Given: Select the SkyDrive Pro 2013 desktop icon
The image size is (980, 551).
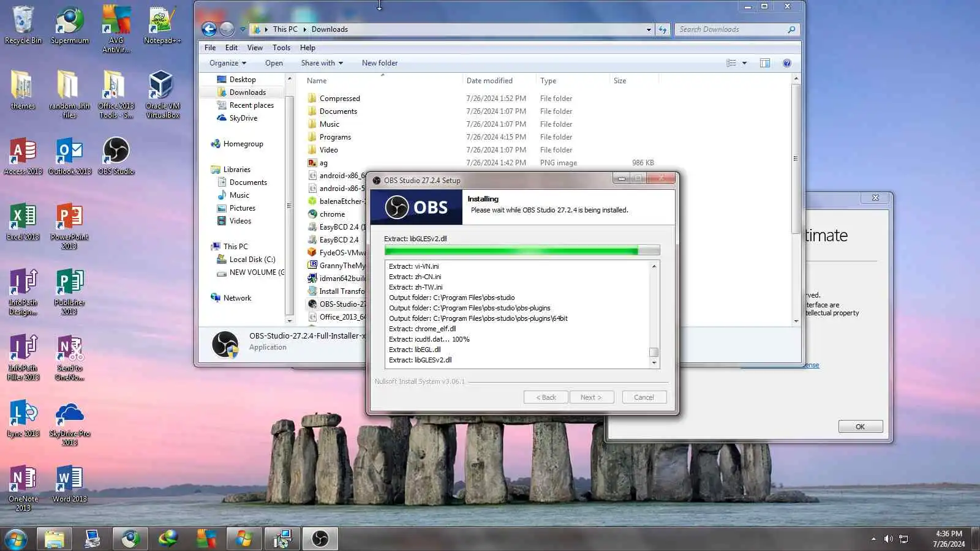Looking at the screenshot, I should coord(70,423).
